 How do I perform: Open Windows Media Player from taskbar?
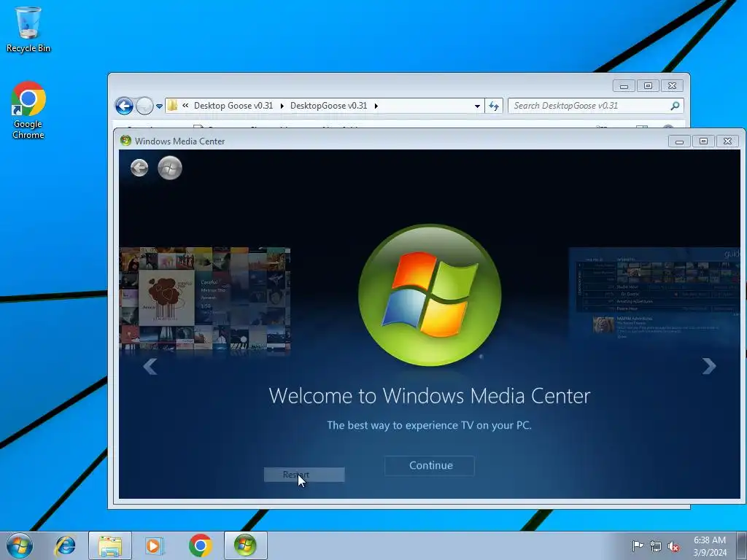click(x=154, y=545)
